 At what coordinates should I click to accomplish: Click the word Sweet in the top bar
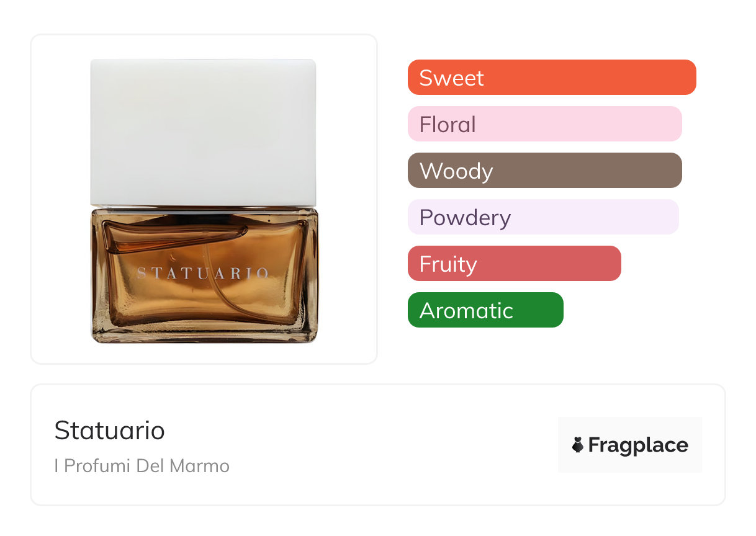451,78
